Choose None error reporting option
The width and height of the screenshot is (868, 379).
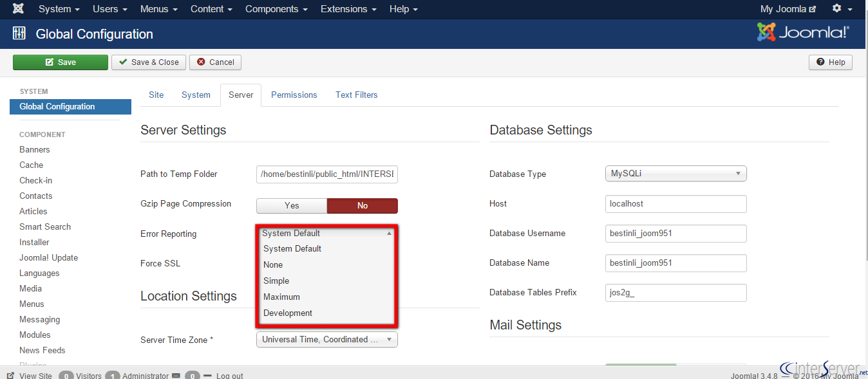point(327,265)
